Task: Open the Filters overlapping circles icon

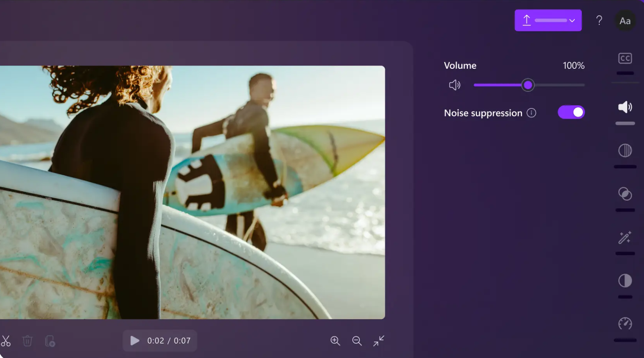Action: coord(625,194)
